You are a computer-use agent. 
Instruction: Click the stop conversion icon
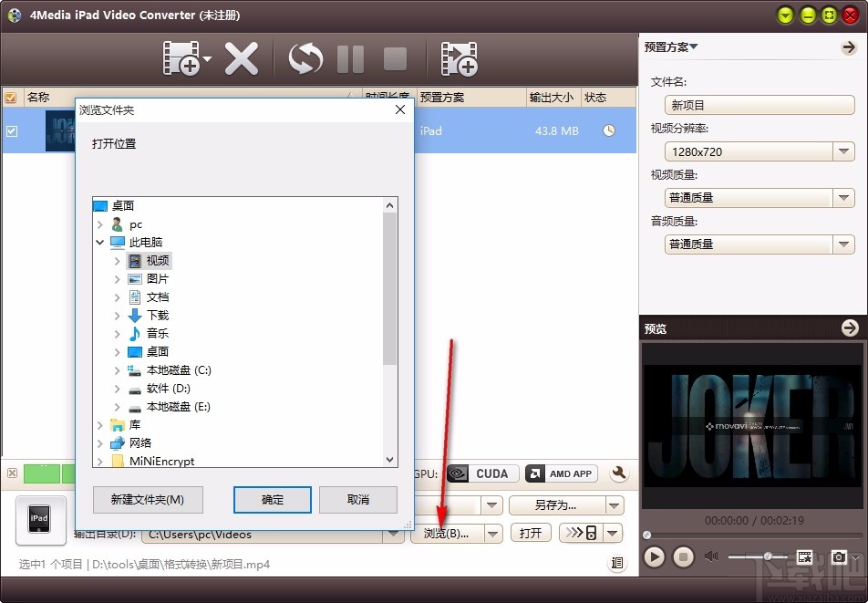[x=394, y=58]
